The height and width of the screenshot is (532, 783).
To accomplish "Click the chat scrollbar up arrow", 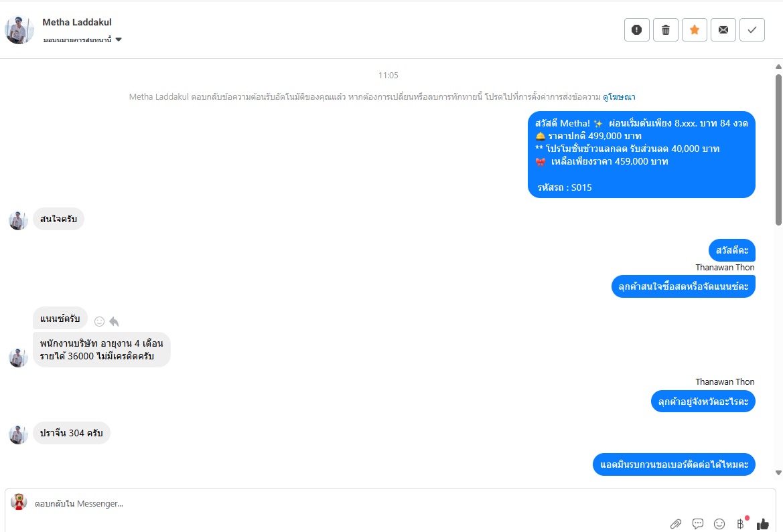I will tap(778, 67).
